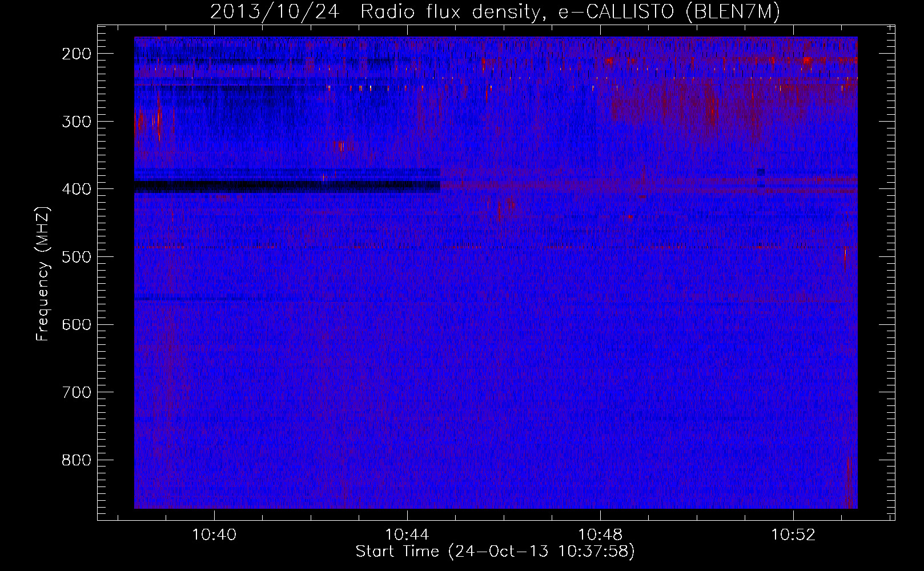Click the 10:48 time tick label
Viewport: 924px width, 571px height.
(x=600, y=534)
